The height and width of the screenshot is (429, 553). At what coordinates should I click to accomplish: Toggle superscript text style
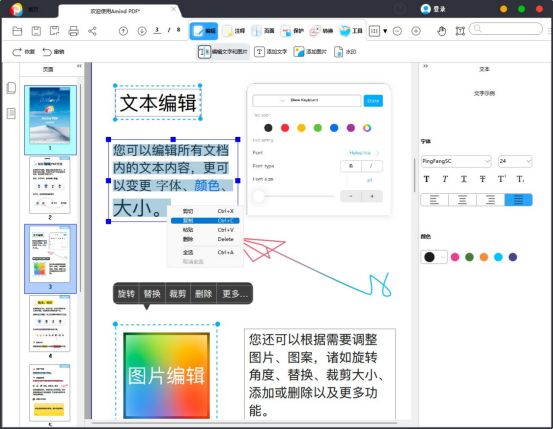(x=502, y=179)
